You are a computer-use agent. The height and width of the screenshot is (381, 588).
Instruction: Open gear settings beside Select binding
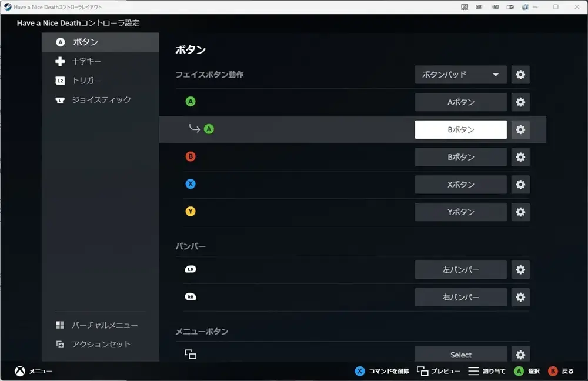(x=520, y=355)
